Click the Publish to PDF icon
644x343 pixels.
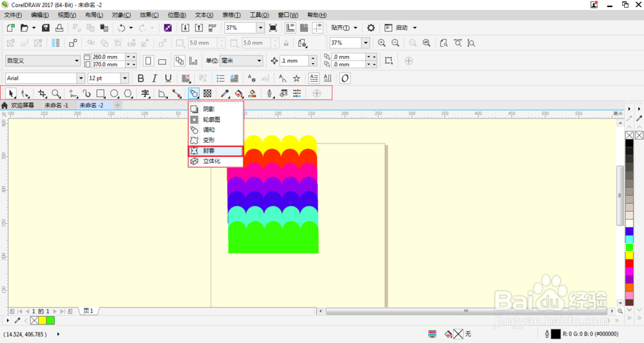[x=213, y=28]
